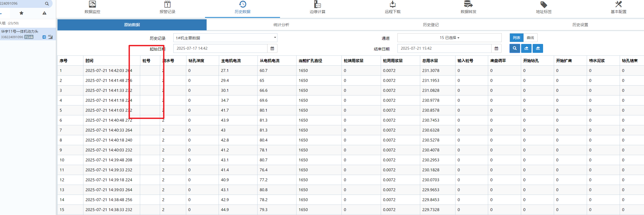
Task: Click the double-arrow export all button
Action: [x=538, y=48]
